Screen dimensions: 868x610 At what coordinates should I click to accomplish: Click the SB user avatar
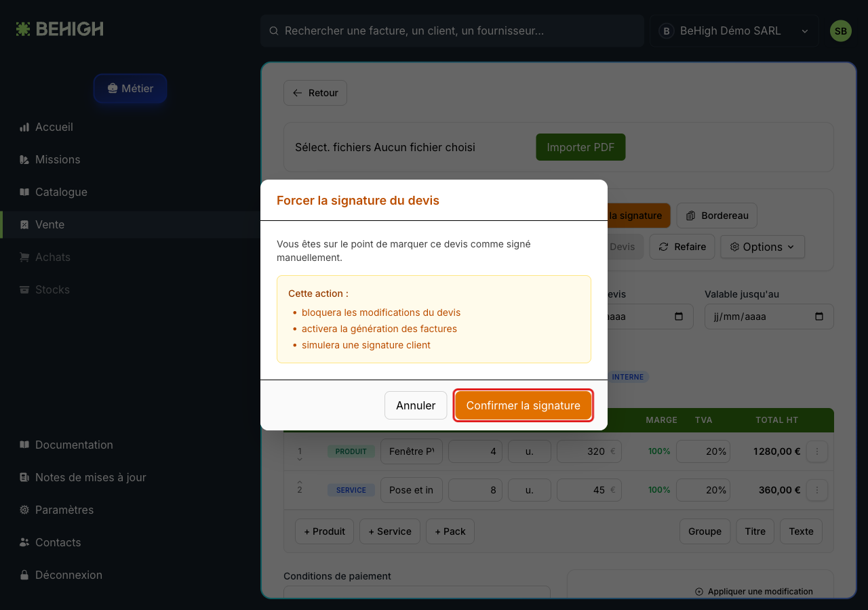click(841, 31)
